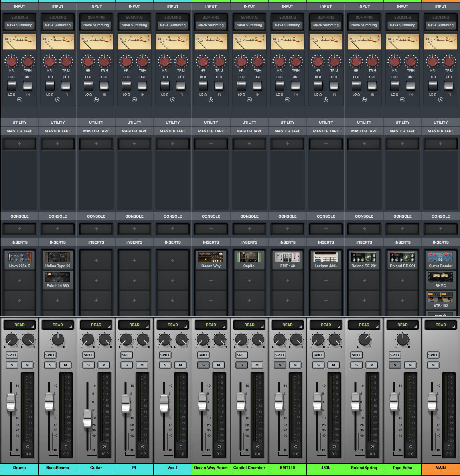The image size is (460, 476).
Task: Open the Fairchild 660 insert on BassReamp
Action: click(57, 280)
